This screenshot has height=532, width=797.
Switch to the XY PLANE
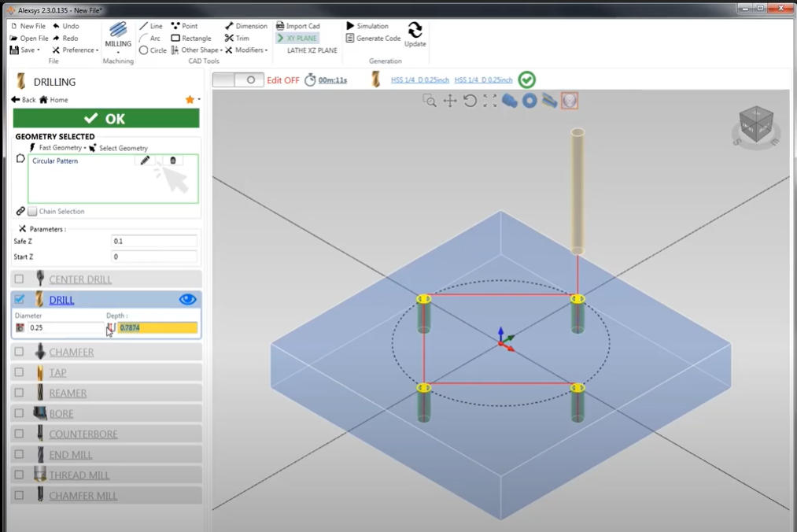pyautogui.click(x=297, y=38)
